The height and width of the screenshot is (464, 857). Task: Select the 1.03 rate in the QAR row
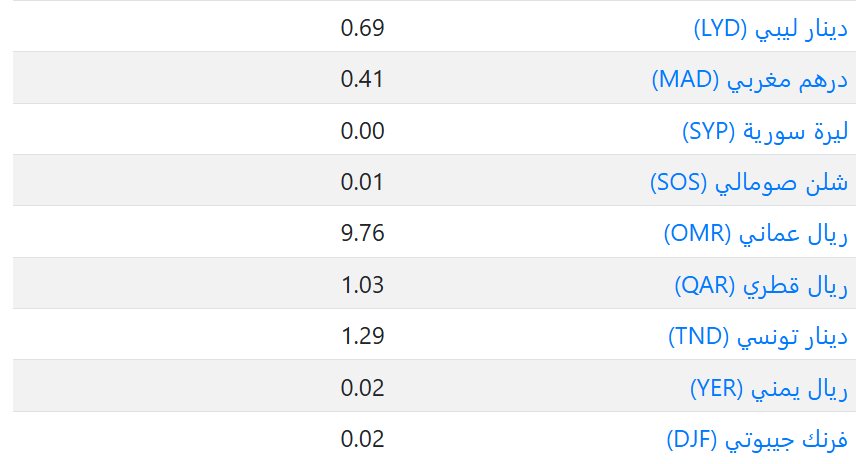click(363, 286)
